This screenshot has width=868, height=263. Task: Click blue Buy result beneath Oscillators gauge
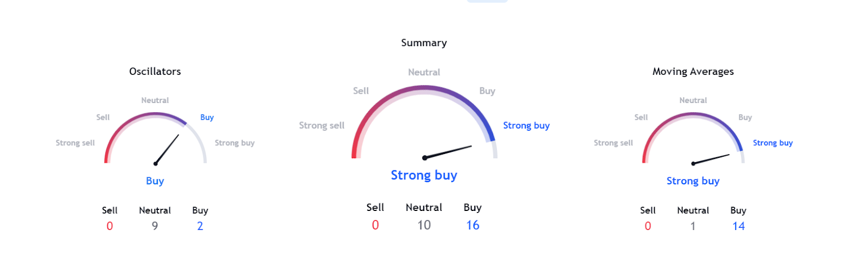click(155, 181)
